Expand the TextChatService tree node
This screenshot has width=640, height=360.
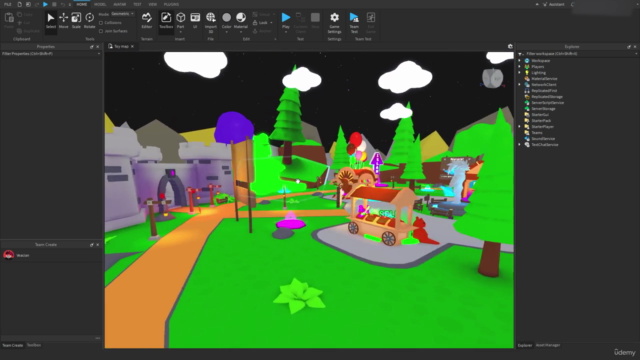pyautogui.click(x=520, y=144)
